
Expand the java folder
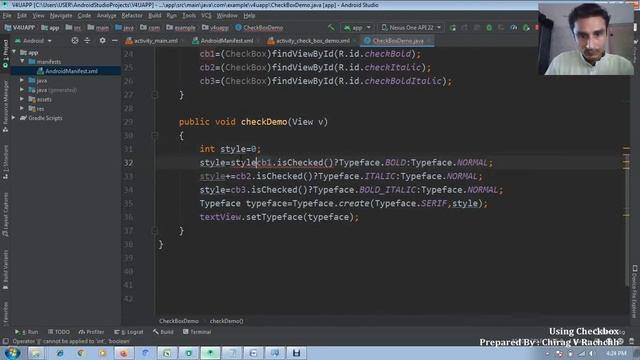point(22,80)
